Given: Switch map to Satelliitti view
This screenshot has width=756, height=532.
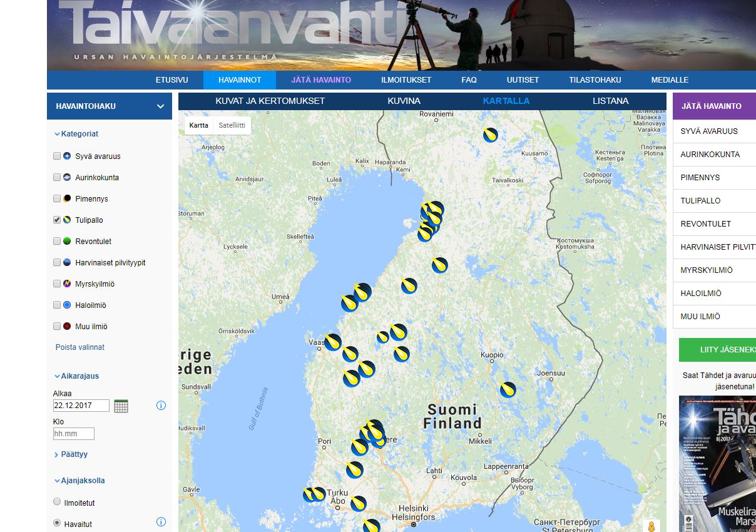Looking at the screenshot, I should (x=232, y=125).
